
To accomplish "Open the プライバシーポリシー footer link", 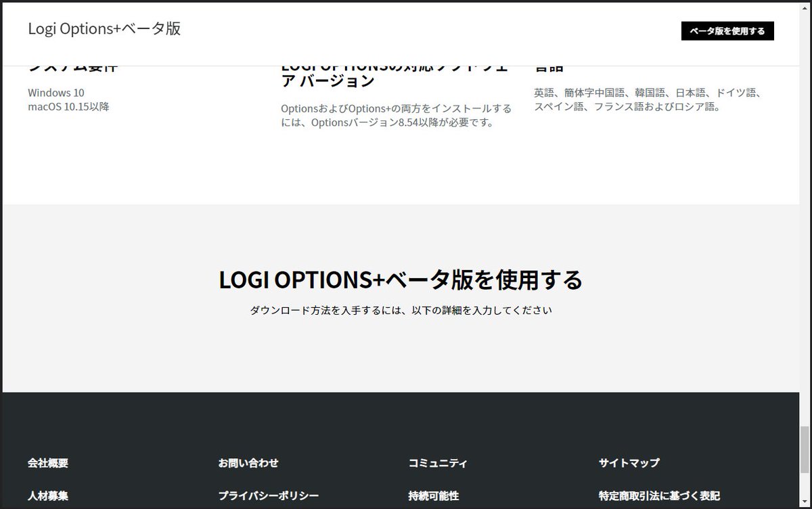I will [268, 495].
